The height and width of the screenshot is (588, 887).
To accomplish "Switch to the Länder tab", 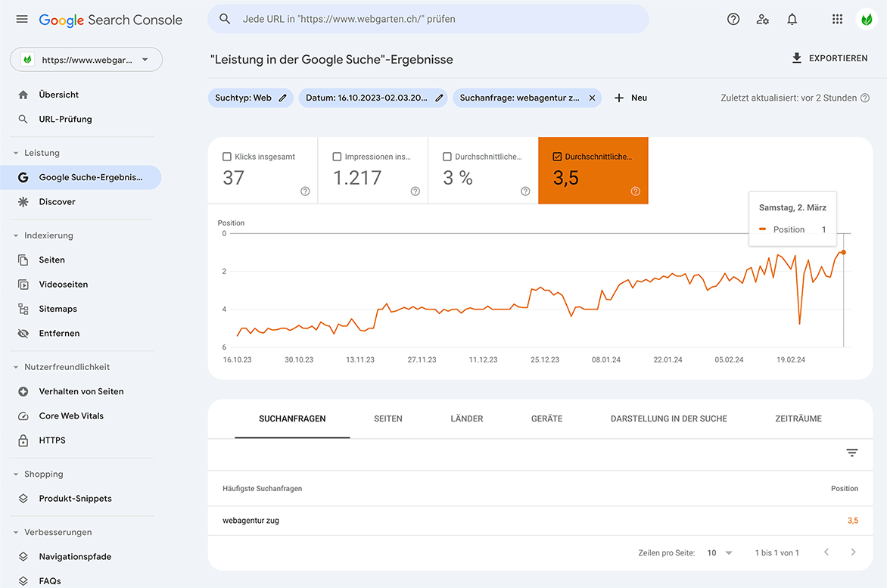I will [x=467, y=418].
